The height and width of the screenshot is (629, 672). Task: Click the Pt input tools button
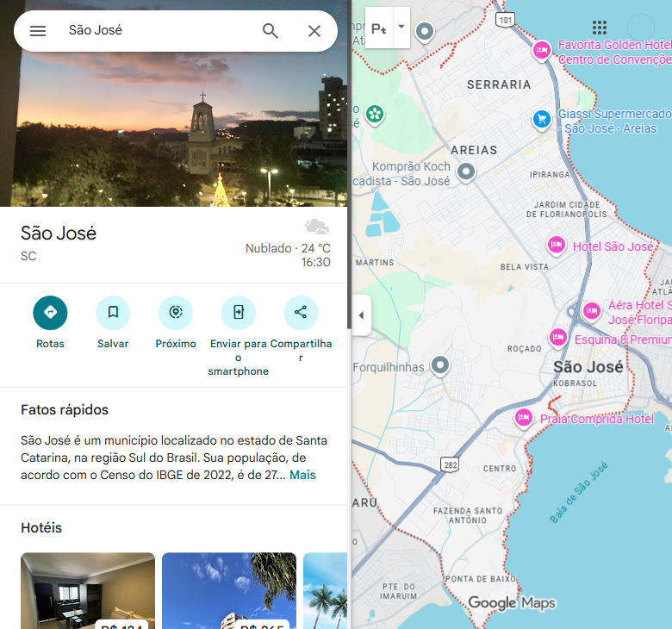(379, 28)
